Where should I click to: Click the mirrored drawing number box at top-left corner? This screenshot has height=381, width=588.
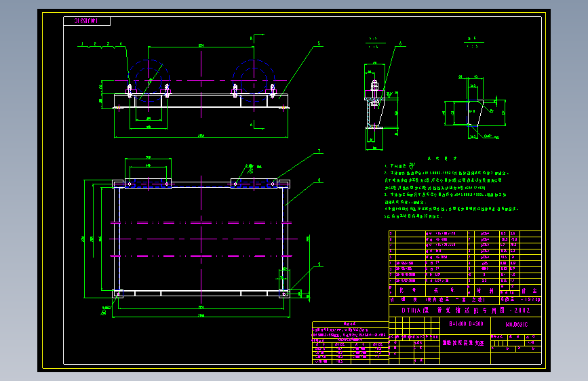(x=87, y=21)
